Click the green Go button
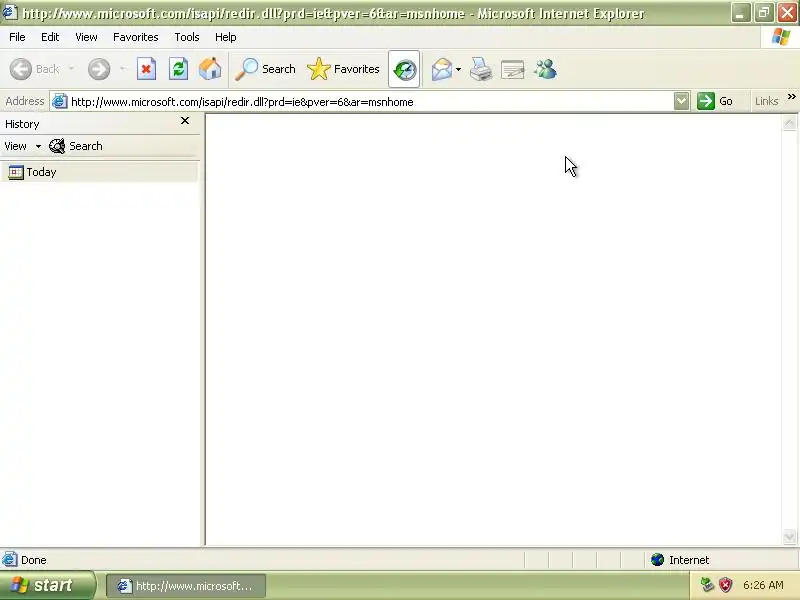This screenshot has width=800, height=600. pyautogui.click(x=715, y=101)
